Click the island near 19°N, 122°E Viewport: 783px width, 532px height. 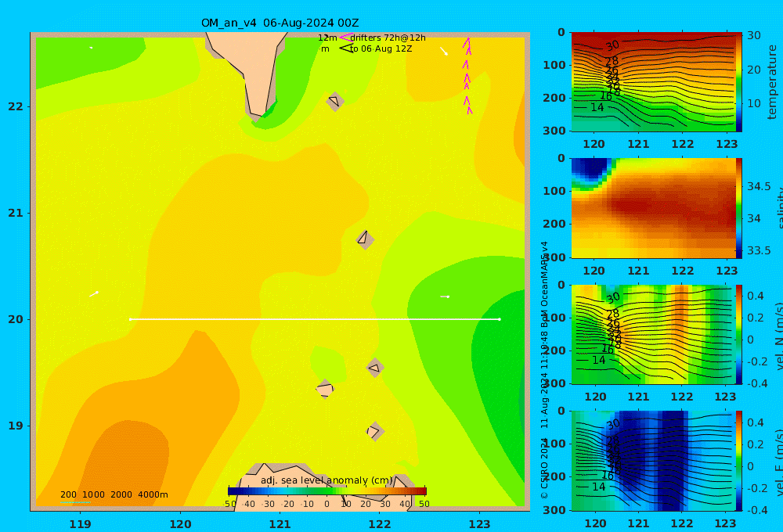(x=374, y=431)
